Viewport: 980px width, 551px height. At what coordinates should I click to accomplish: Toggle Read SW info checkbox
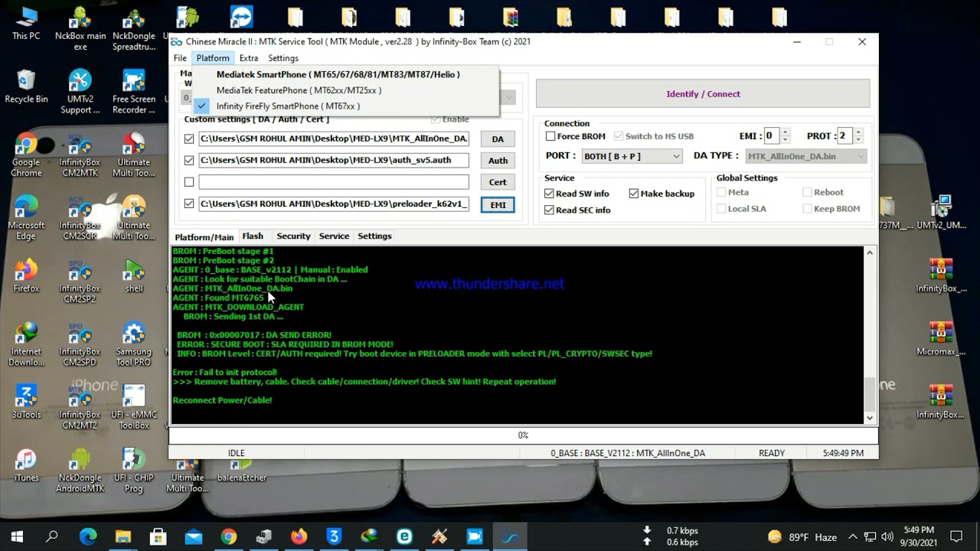coord(550,194)
